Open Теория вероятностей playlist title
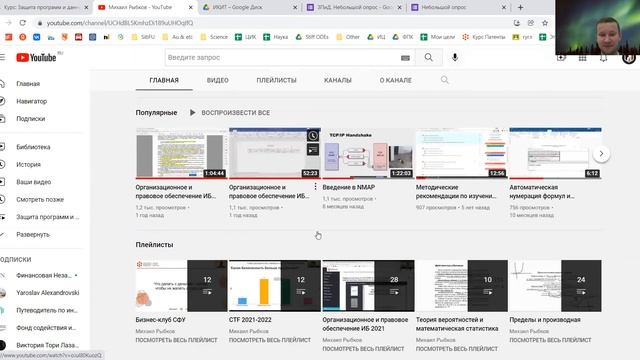640x360 pixels. (x=457, y=324)
